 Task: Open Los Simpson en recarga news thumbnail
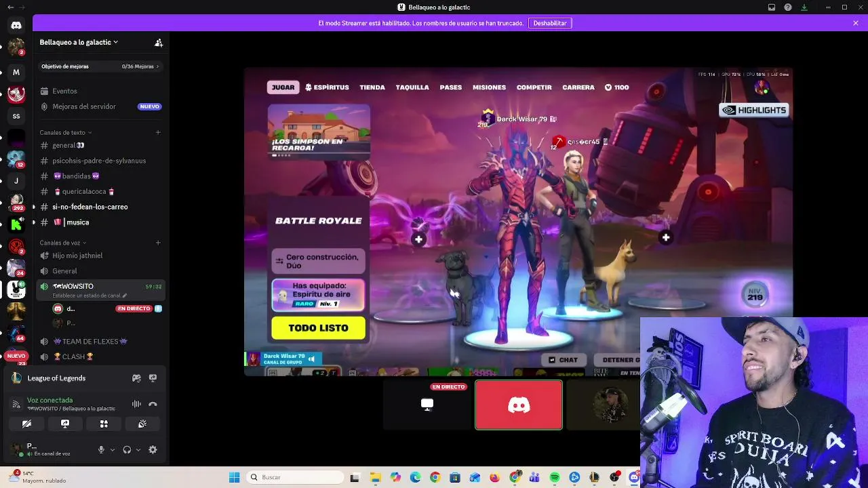click(x=319, y=131)
